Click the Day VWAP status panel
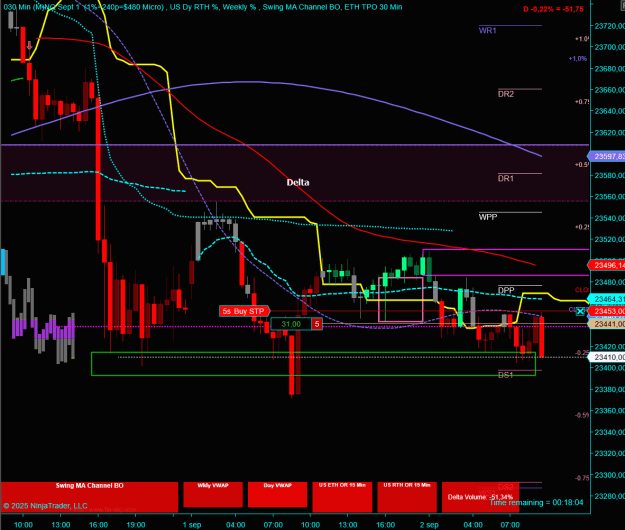Image resolution: width=625 pixels, height=530 pixels. click(277, 495)
